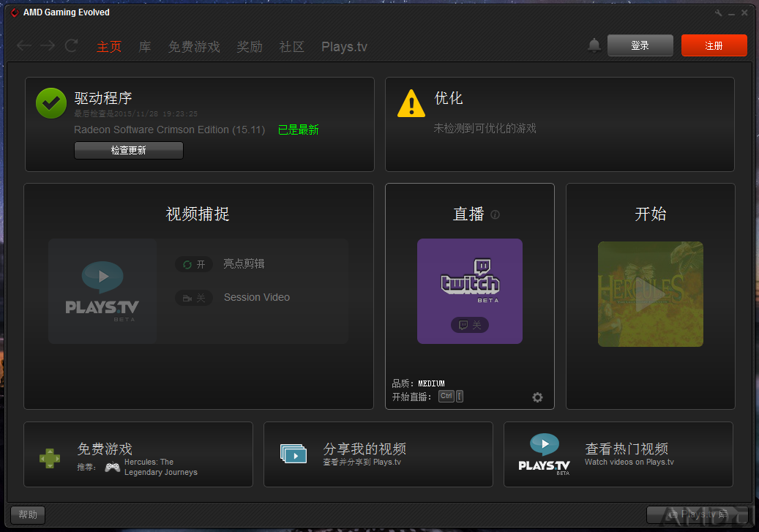This screenshot has height=532, width=759.
Task: Click the 帮助 help button
Action: tap(28, 514)
